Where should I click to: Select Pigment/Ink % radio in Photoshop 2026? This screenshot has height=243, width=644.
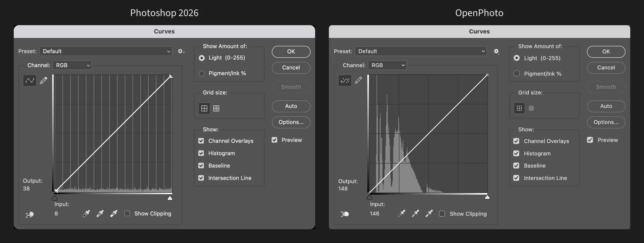[202, 73]
